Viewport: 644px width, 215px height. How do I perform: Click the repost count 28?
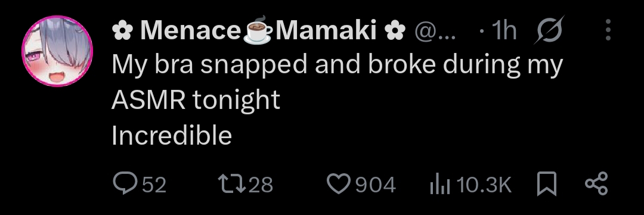pyautogui.click(x=261, y=185)
